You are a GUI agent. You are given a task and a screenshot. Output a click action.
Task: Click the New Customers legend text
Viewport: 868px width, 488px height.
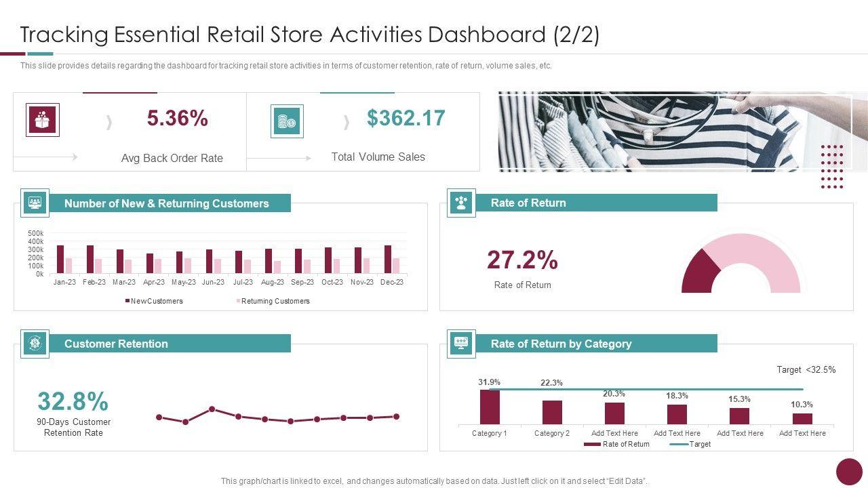point(157,301)
